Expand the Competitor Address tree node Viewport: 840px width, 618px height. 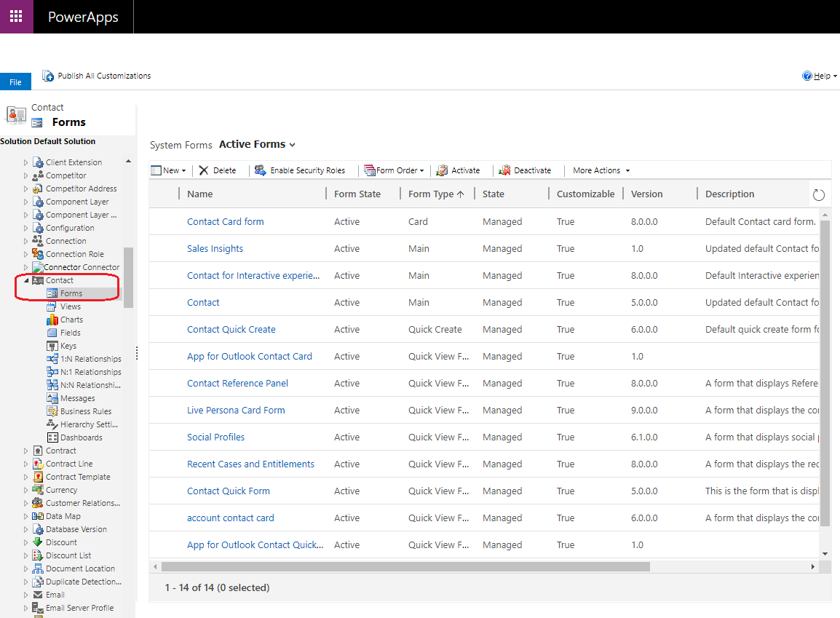click(x=25, y=189)
